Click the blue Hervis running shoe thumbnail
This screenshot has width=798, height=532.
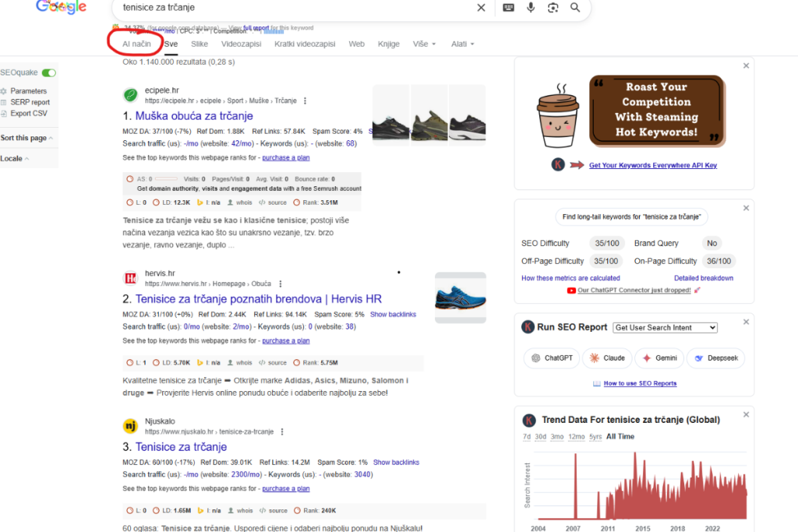(460, 297)
